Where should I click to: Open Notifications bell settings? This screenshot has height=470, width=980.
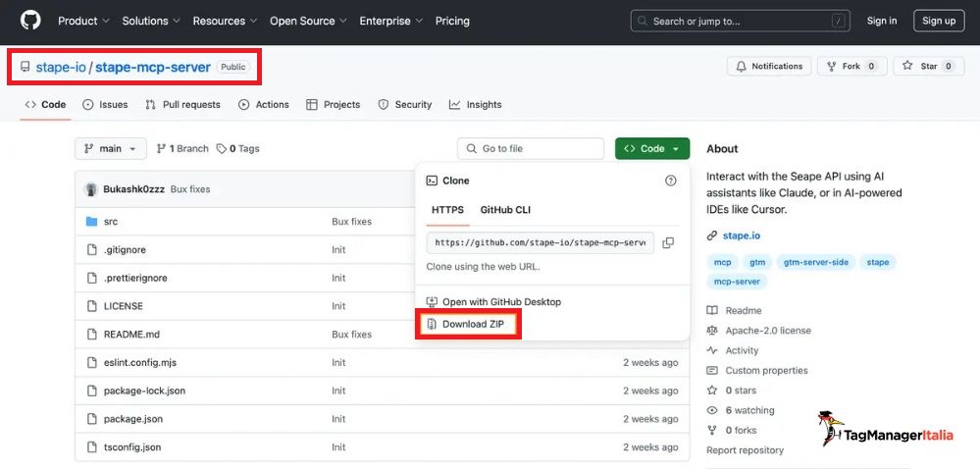coord(768,67)
